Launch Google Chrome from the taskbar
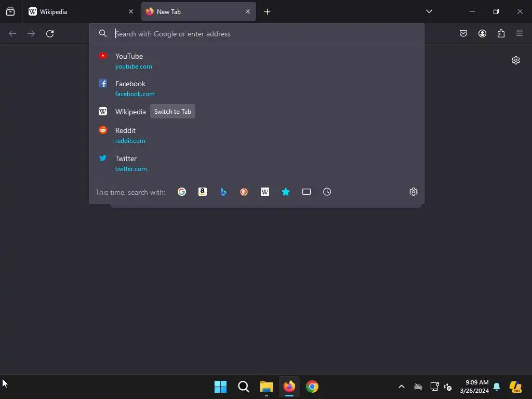Image resolution: width=532 pixels, height=399 pixels. 312,387
